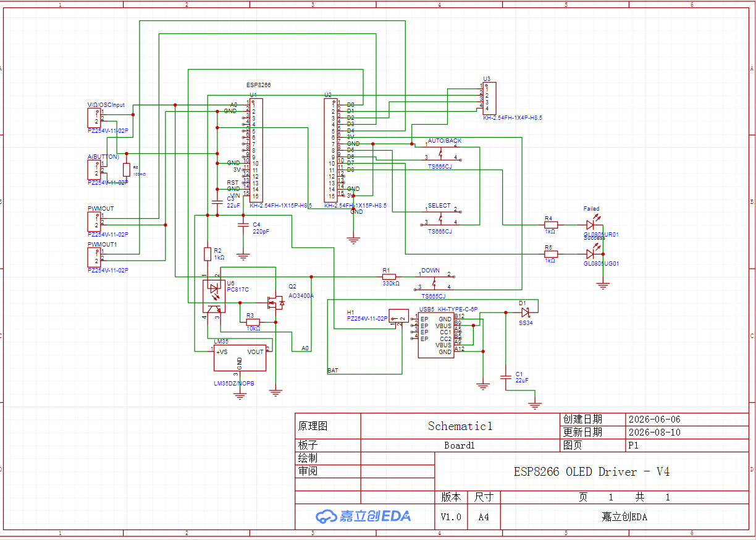Click the 'KH-2.54FH-1X4P-H8.5' footprint label

[x=513, y=117]
